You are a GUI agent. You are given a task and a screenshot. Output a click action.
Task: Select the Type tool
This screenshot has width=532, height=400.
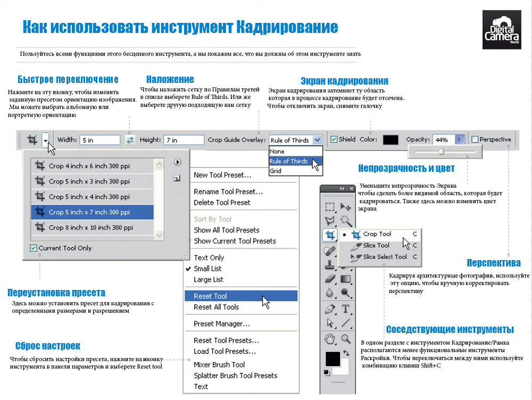346,309
